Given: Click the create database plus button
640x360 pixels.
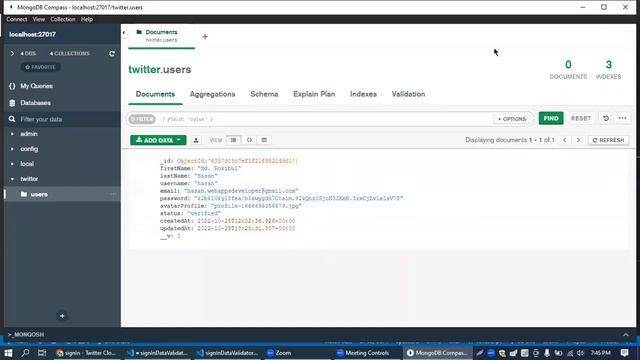Looking at the screenshot, I should click(x=62, y=316).
